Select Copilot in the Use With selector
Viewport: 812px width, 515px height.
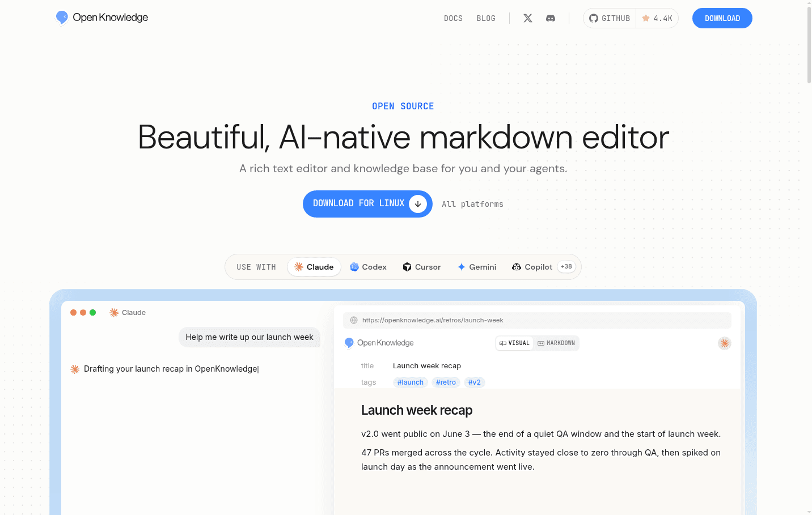[x=532, y=267]
